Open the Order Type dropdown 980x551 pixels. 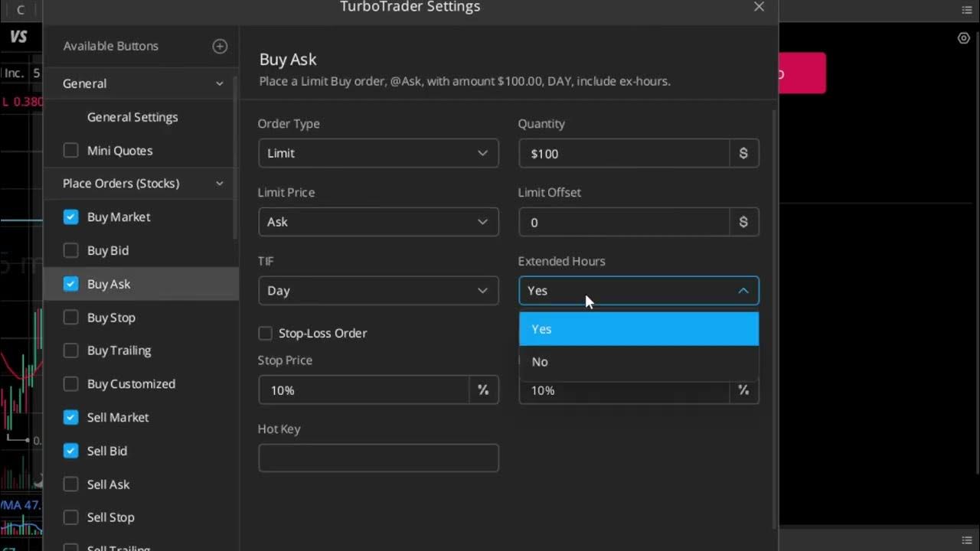(378, 154)
